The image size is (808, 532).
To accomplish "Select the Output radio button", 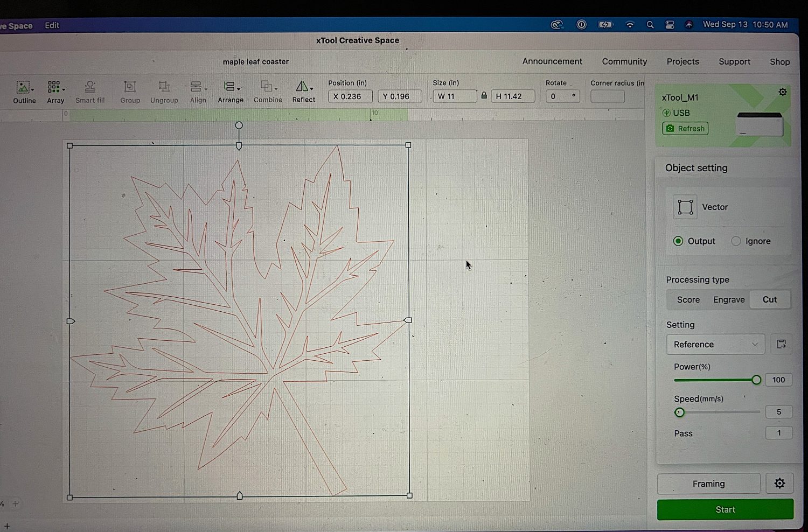I will [678, 241].
